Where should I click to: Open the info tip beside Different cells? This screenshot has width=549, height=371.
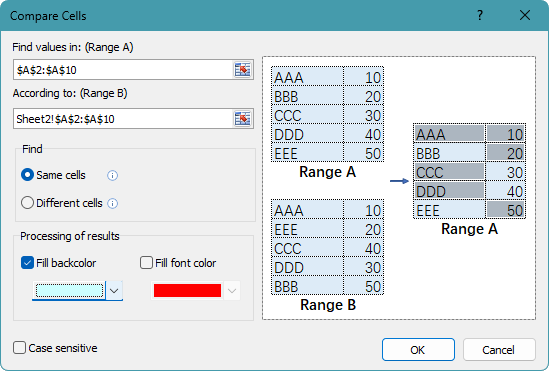112,203
